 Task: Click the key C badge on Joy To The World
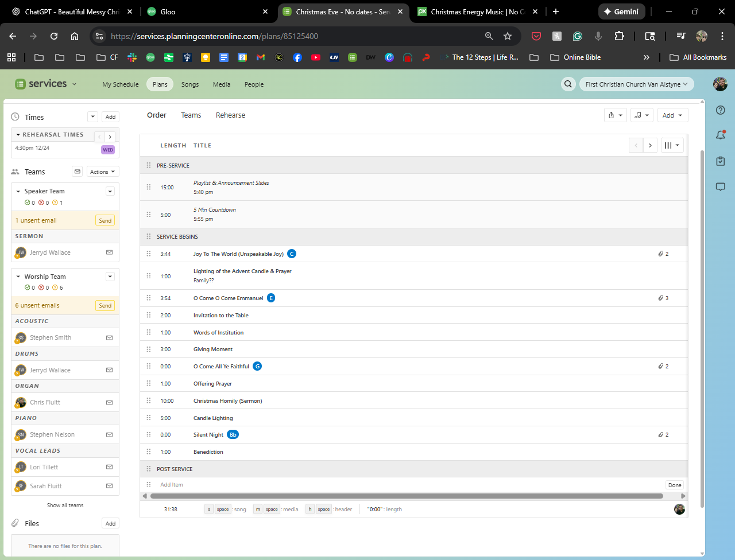[x=292, y=254]
